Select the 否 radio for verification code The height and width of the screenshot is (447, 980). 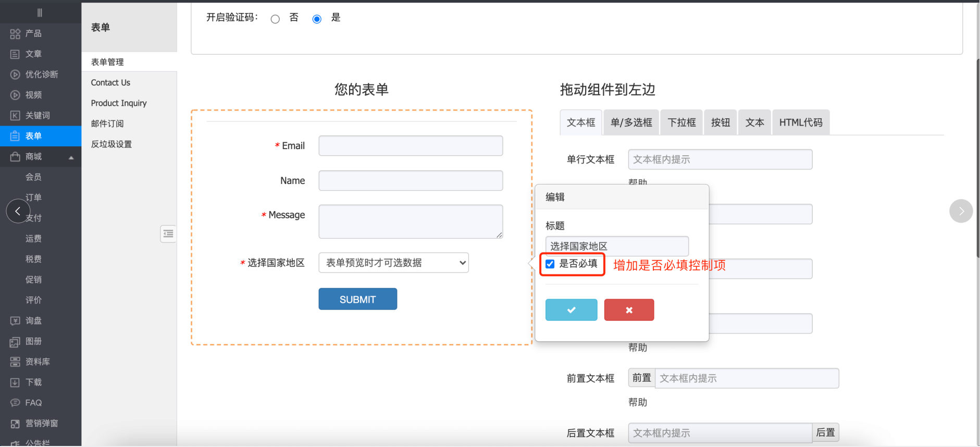tap(275, 19)
